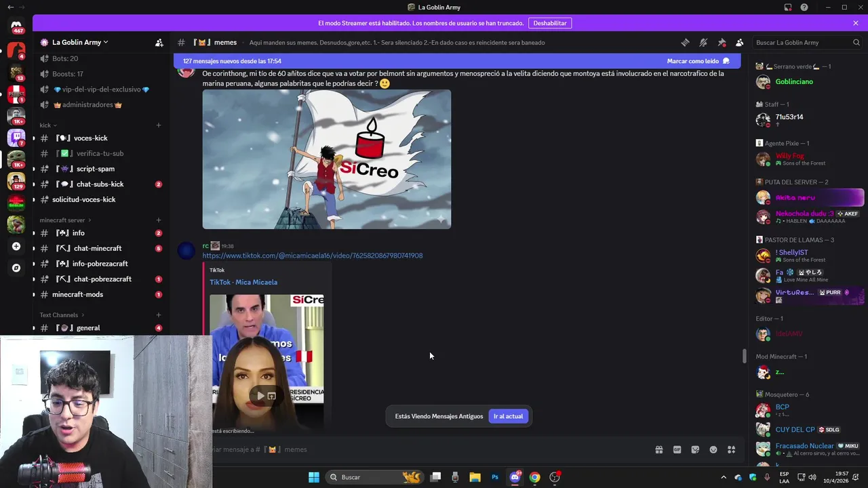Open the chat-minecraft channel
Screen dimensions: 868x488
pyautogui.click(x=100, y=248)
